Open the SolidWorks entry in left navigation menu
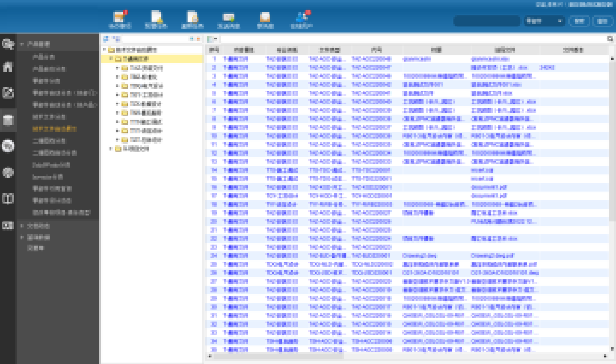The width and height of the screenshot is (616, 364). coord(51,165)
